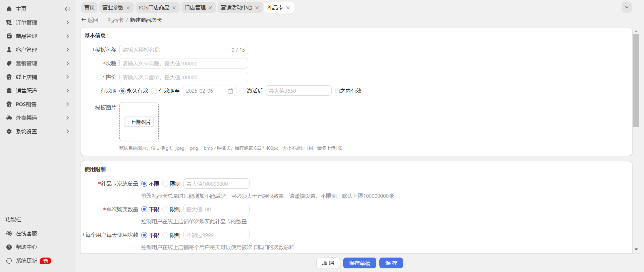
Task: Click the 礼品卡发放总量 limit input field
Action: pos(216,184)
